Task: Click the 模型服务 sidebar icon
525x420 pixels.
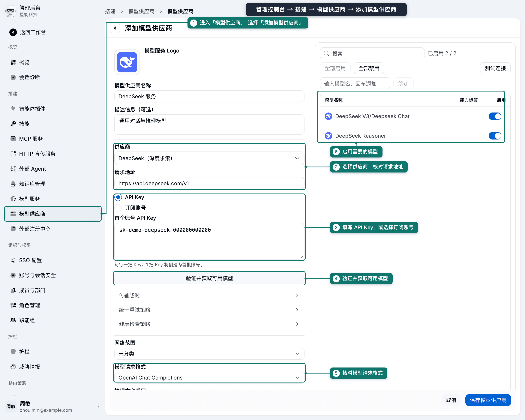Action: coord(13,199)
